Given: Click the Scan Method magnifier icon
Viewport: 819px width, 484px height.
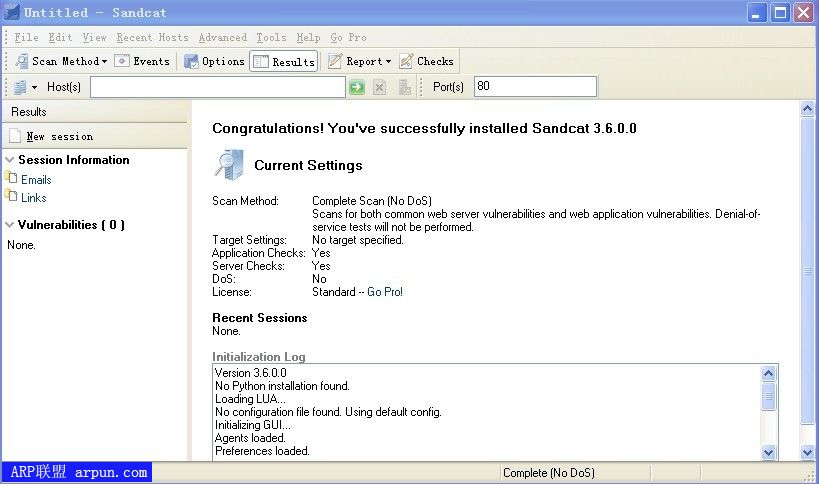Looking at the screenshot, I should 21,61.
